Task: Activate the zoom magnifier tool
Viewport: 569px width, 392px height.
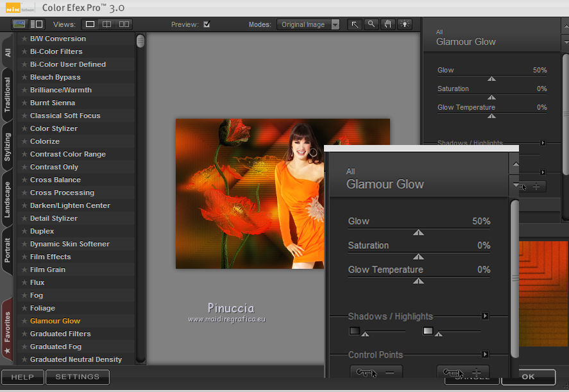Action: [x=371, y=24]
